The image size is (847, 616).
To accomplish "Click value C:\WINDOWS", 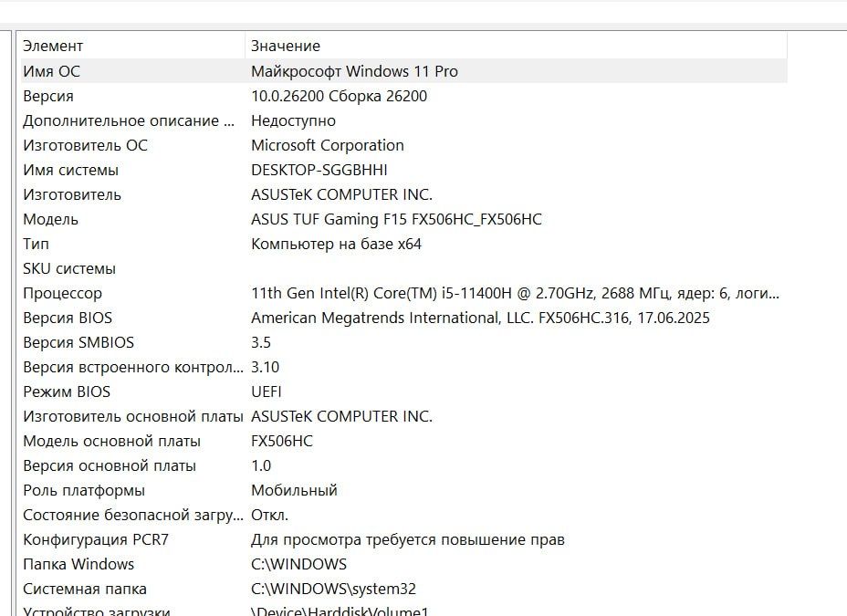I will [298, 565].
